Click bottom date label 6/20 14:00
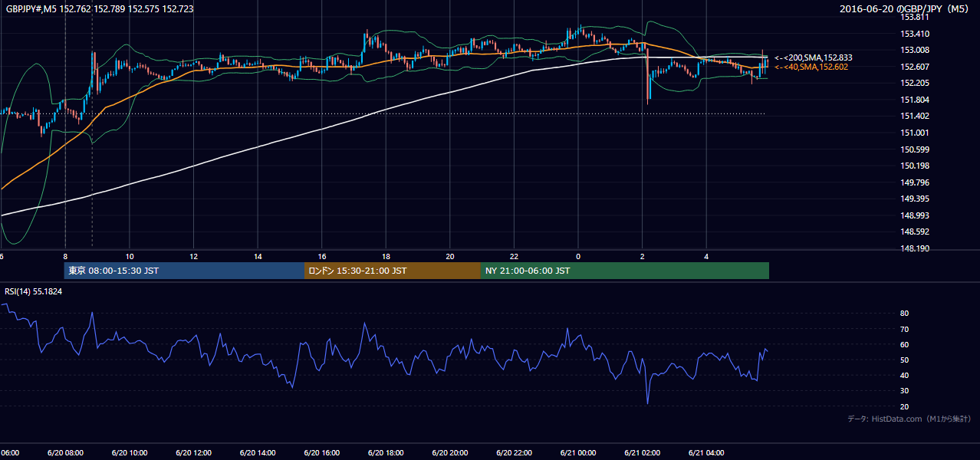The height and width of the screenshot is (460, 980). click(x=258, y=453)
